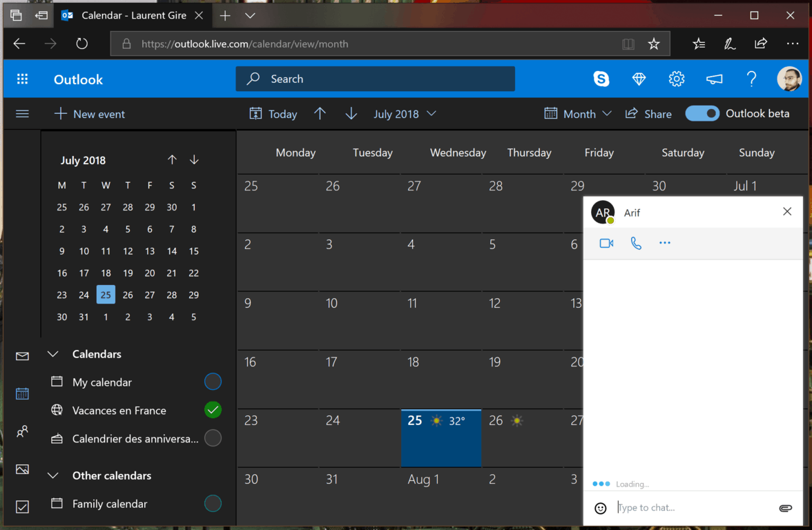Open browser web notes pen
Viewport: 812px width, 530px height.
point(730,44)
